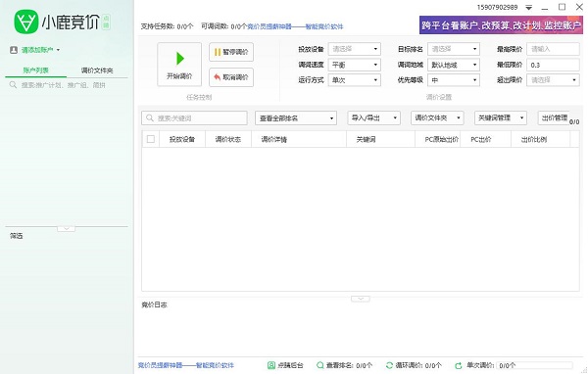Click the 取消调价 cancel button
Viewport: 588px width, 374px height.
tap(231, 77)
